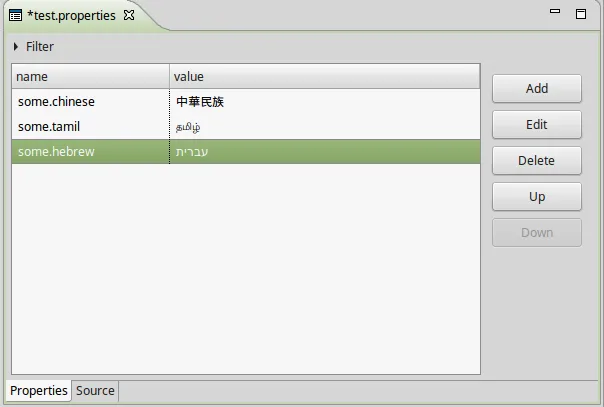
Task: Click the Tamil value cell
Action: coord(325,126)
